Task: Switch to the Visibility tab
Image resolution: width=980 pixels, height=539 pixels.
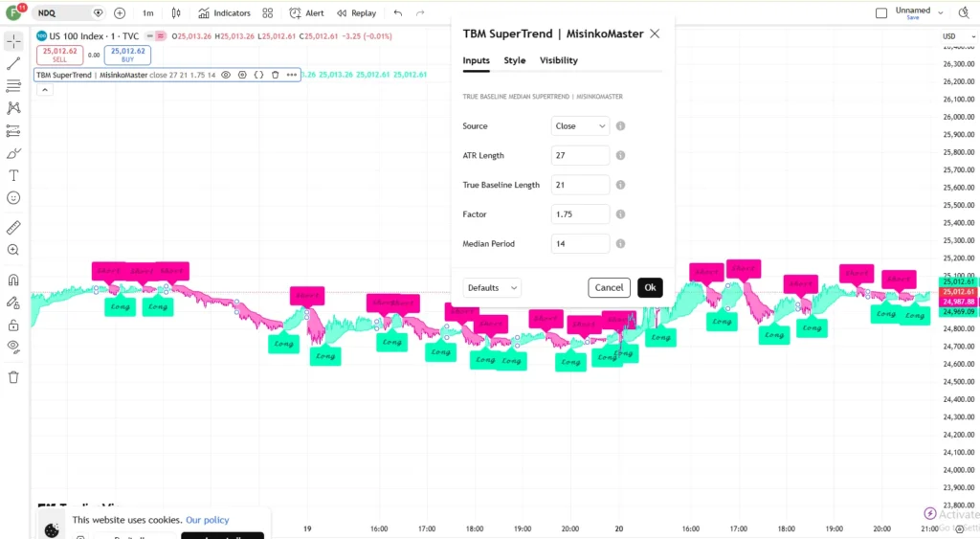Action: [559, 60]
